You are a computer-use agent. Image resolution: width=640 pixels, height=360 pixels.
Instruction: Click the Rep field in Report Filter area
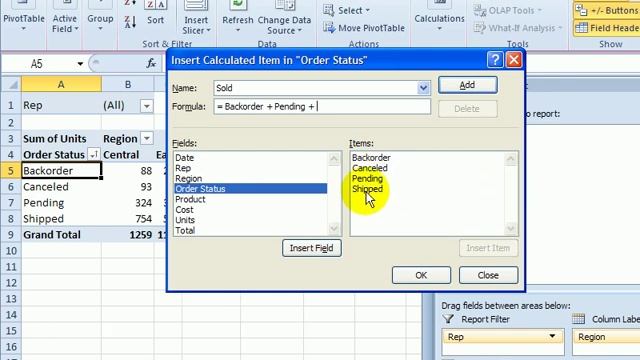(x=503, y=337)
